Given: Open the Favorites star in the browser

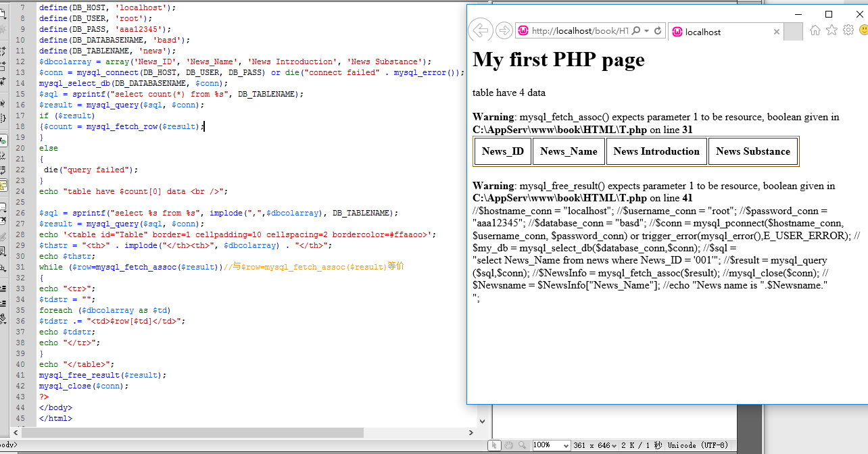Looking at the screenshot, I should (831, 30).
